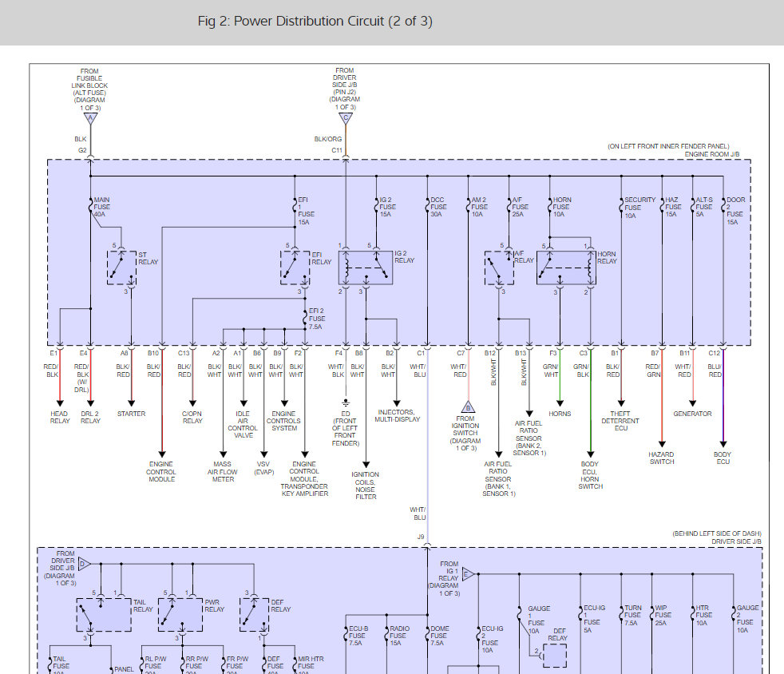Click the 'IDLE AIR CONTROL VALVE' label
The image size is (784, 674).
pyautogui.click(x=243, y=425)
